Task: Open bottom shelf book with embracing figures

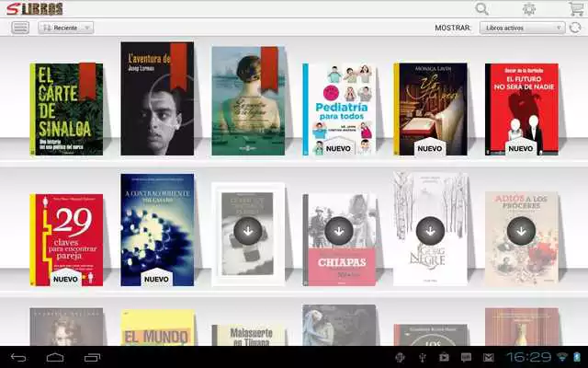Action: [x=339, y=325]
